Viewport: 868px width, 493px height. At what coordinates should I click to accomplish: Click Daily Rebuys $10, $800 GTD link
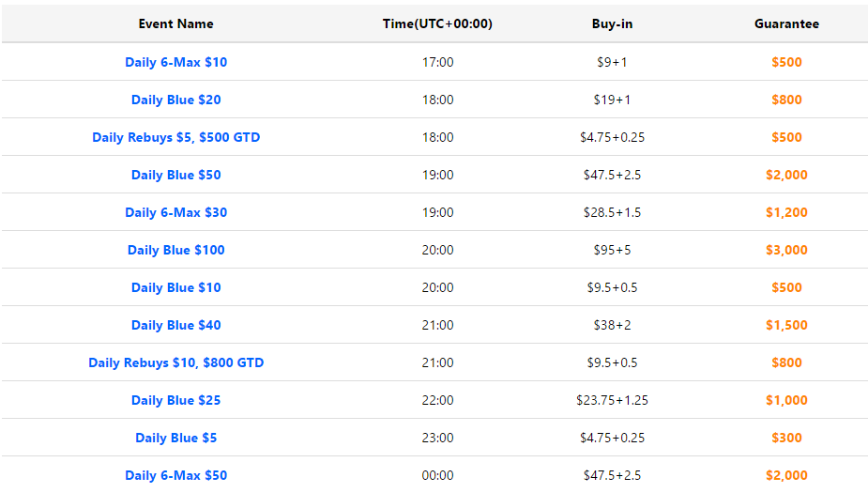coord(176,362)
